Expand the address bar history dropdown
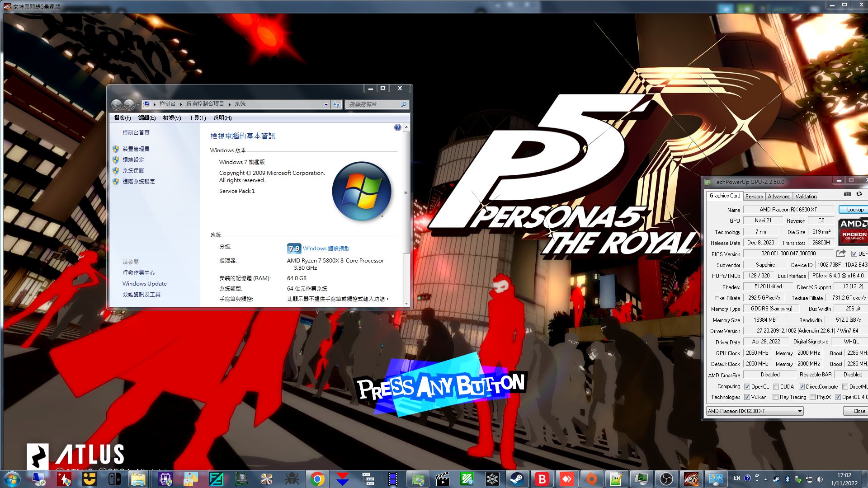The image size is (868, 488). coord(326,104)
